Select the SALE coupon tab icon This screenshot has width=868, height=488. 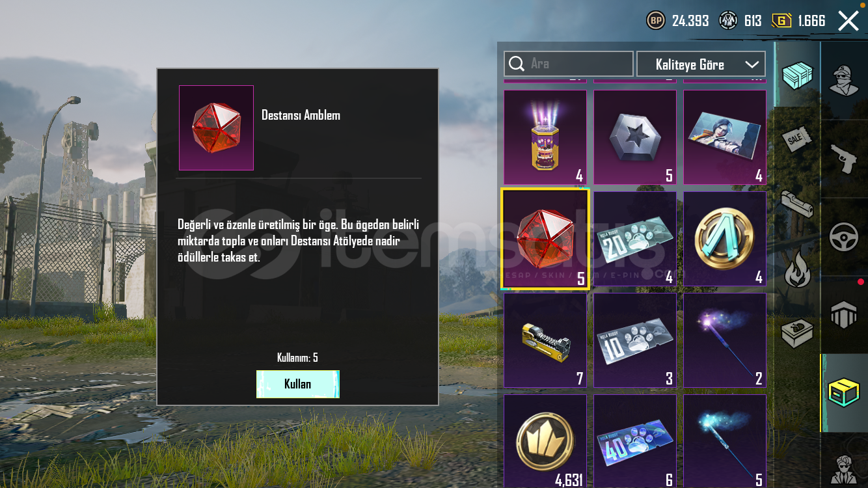[798, 139]
